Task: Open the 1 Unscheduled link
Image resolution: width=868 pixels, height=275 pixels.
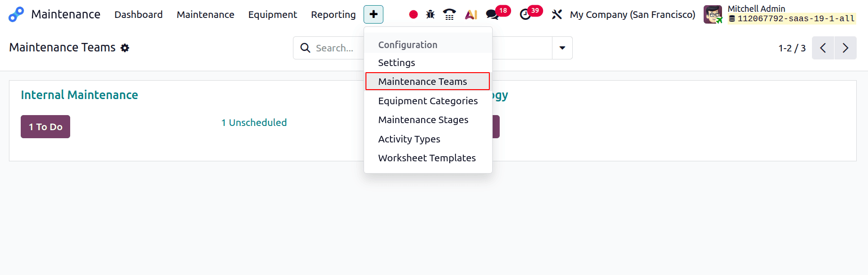Action: point(254,123)
